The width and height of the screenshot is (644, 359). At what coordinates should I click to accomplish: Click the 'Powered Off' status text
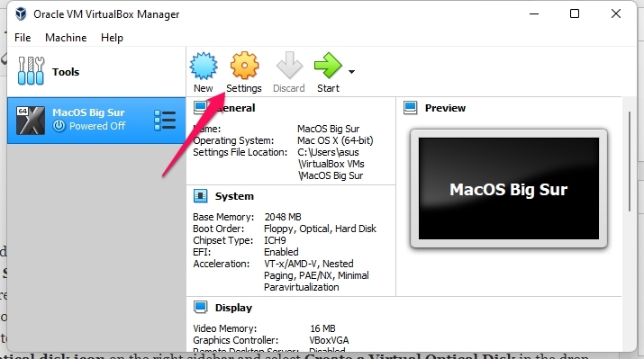(97, 126)
